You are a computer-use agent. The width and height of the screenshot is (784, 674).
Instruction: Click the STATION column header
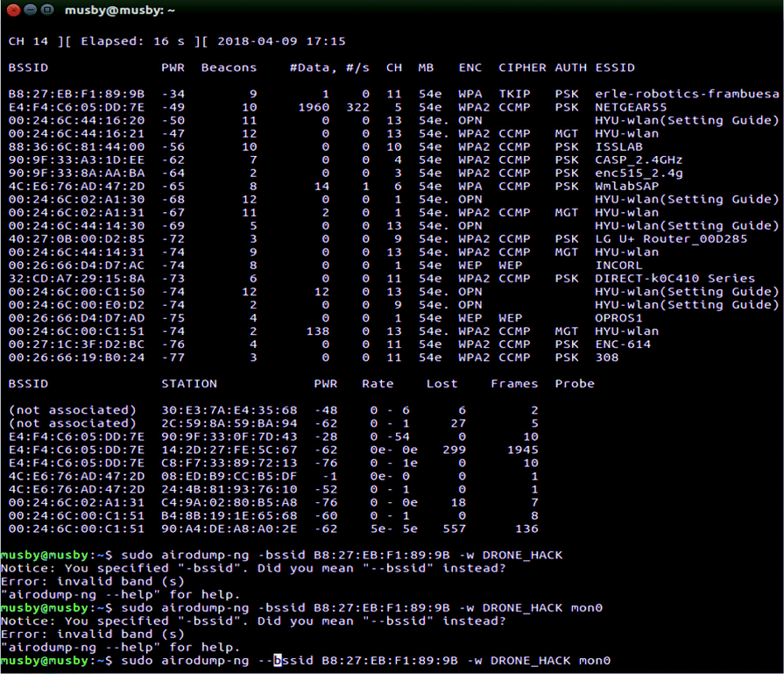pyautogui.click(x=189, y=384)
